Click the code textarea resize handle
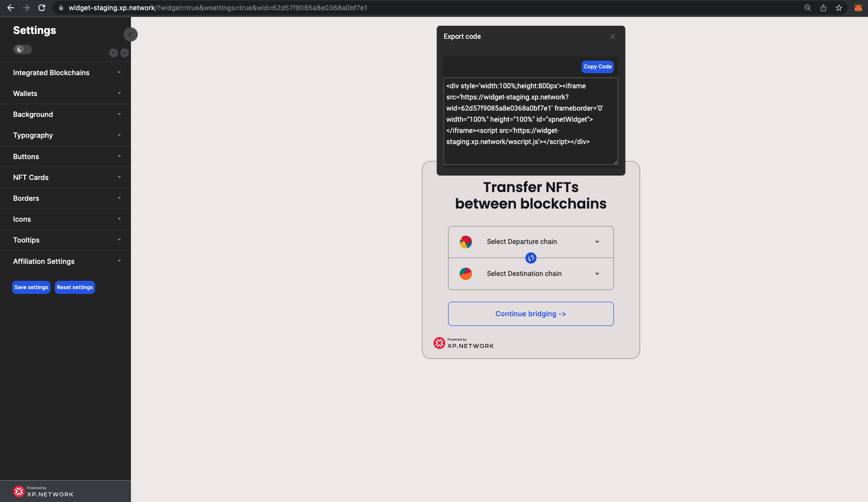868x502 pixels. tap(615, 162)
